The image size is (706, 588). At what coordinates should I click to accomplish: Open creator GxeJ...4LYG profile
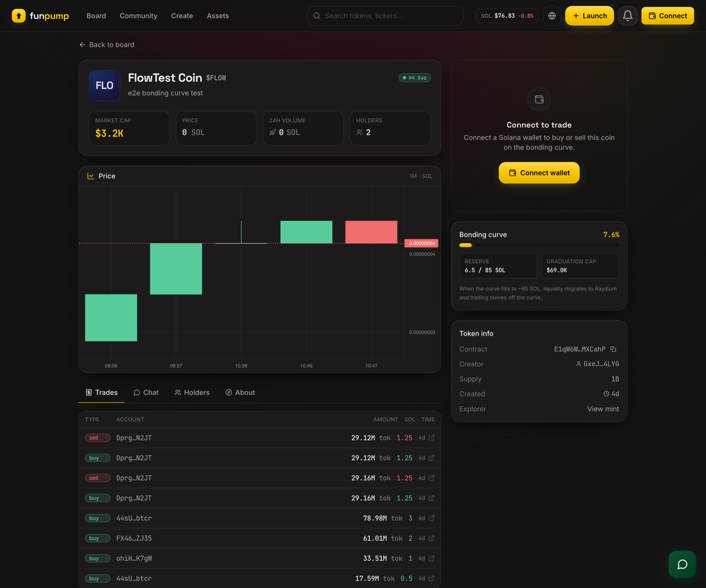click(x=597, y=364)
